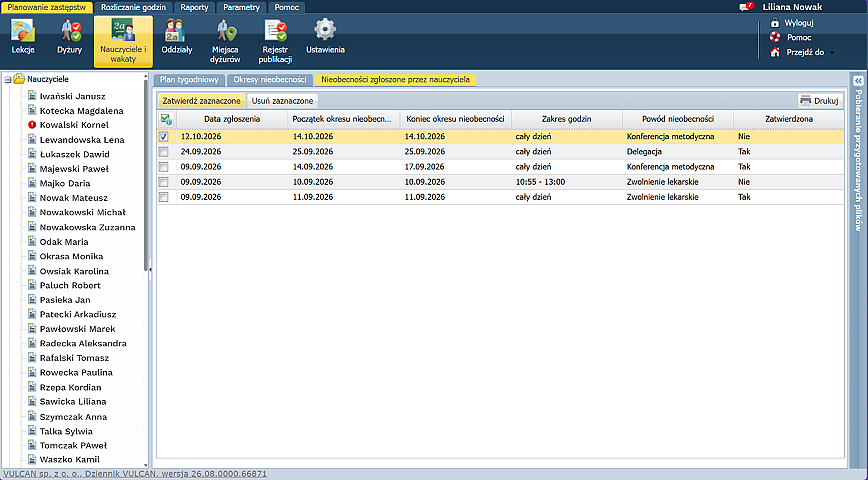This screenshot has height=480, width=868.
Task: Click the Zatwierdź zaznaczone button
Action: [x=202, y=101]
